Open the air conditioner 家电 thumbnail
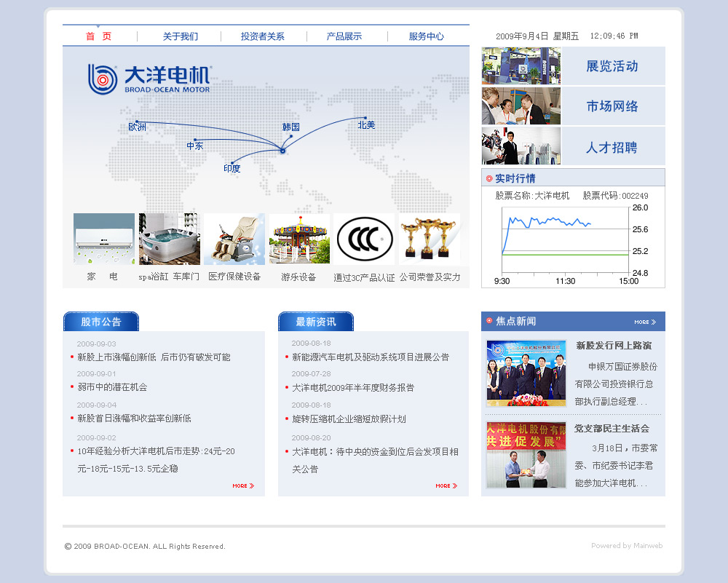This screenshot has width=728, height=583. [x=104, y=239]
